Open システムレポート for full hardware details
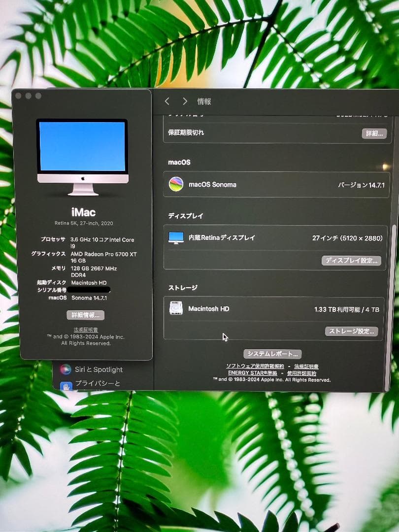Viewport: 399px width, 532px height. coord(272,353)
